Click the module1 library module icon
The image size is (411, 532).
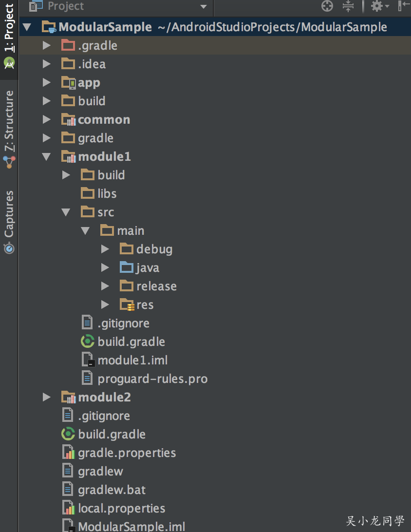pos(69,156)
